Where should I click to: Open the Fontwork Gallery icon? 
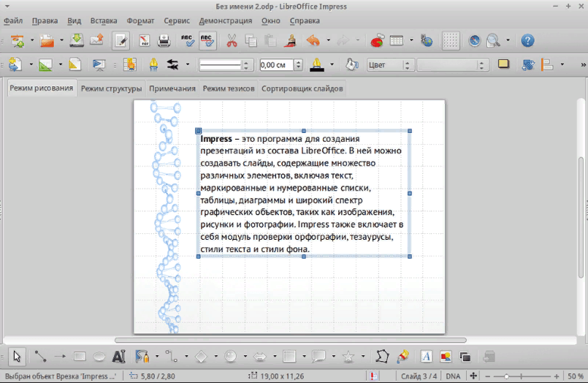(x=426, y=357)
